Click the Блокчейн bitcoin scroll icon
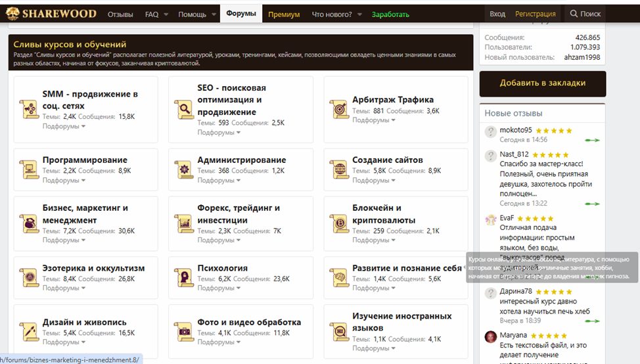This screenshot has width=640, height=364. (339, 223)
